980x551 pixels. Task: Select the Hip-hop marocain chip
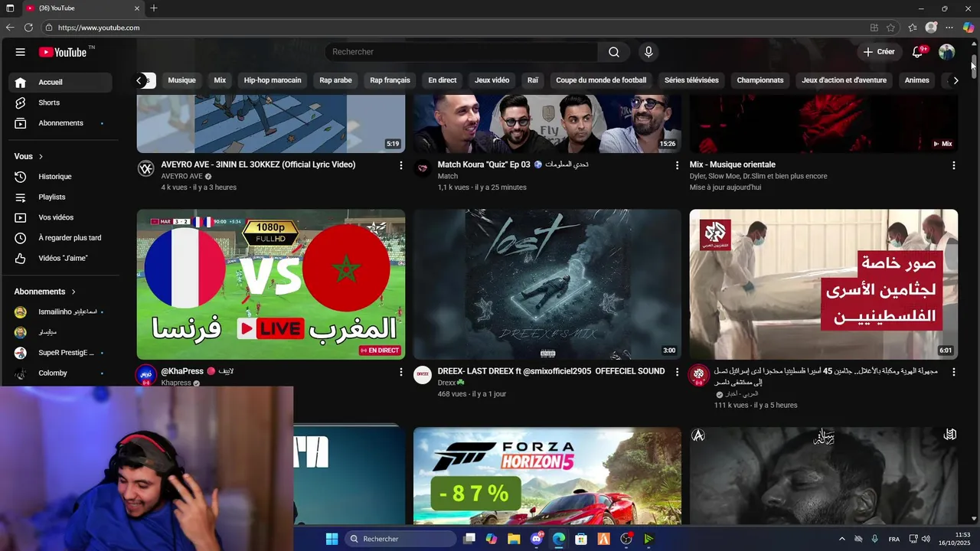click(273, 80)
